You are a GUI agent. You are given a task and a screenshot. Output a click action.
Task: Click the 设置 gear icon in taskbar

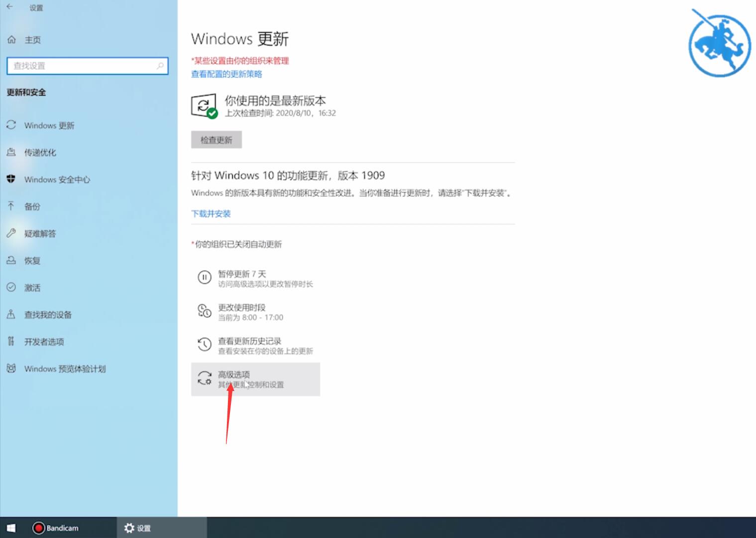(x=129, y=528)
